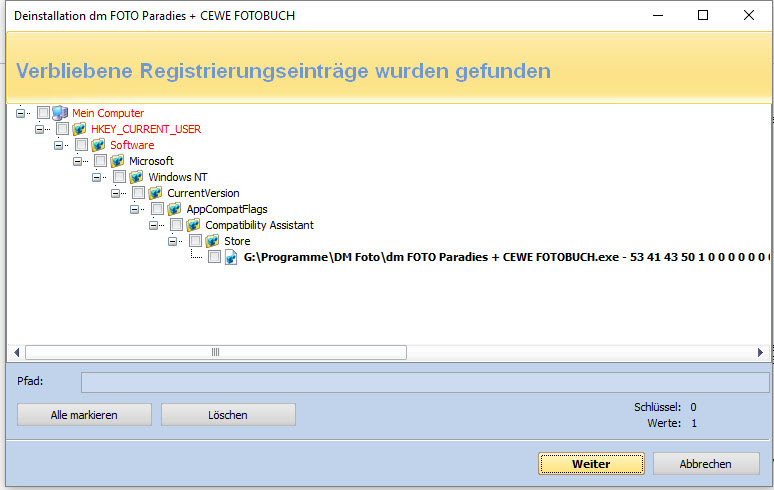The width and height of the screenshot is (774, 490).
Task: Collapse the Compatibility Assistant node
Action: [x=154, y=226]
